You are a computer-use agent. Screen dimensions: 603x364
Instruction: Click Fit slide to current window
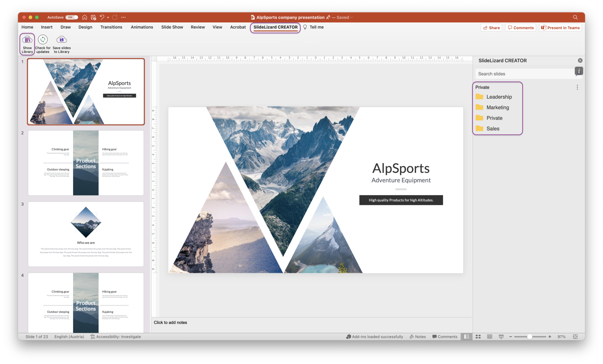coord(575,337)
